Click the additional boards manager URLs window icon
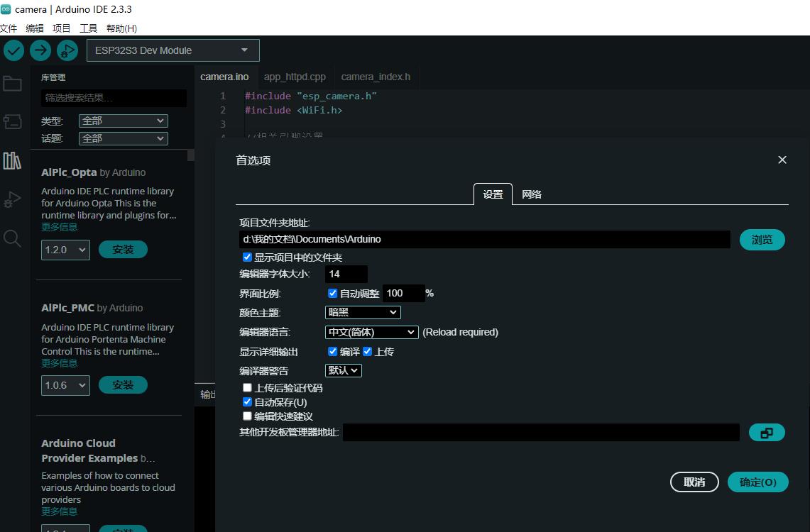 [x=766, y=433]
